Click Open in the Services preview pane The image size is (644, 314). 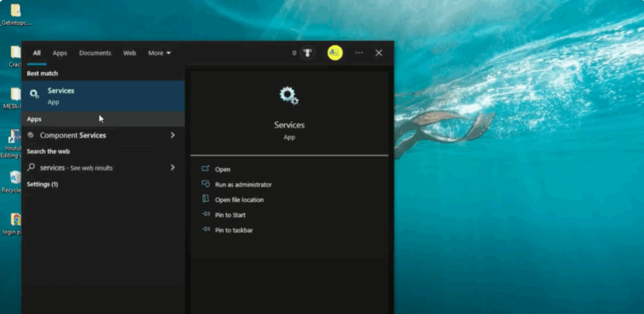[223, 170]
